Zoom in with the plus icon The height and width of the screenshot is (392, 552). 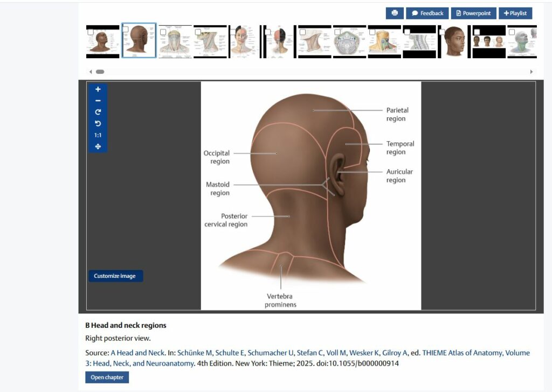[x=98, y=89]
